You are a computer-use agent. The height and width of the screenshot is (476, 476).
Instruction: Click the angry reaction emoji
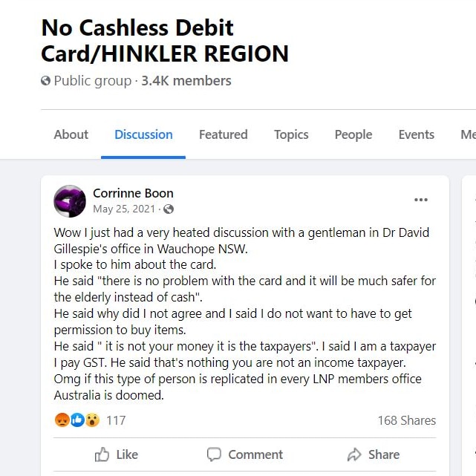click(x=62, y=420)
